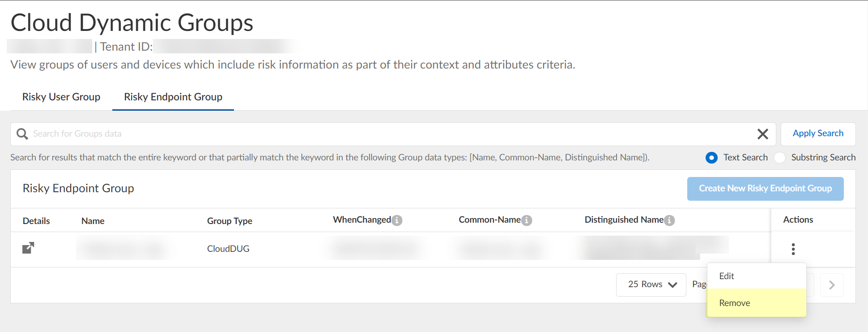Open the three-dot actions menu
This screenshot has height=332, width=868.
793,249
